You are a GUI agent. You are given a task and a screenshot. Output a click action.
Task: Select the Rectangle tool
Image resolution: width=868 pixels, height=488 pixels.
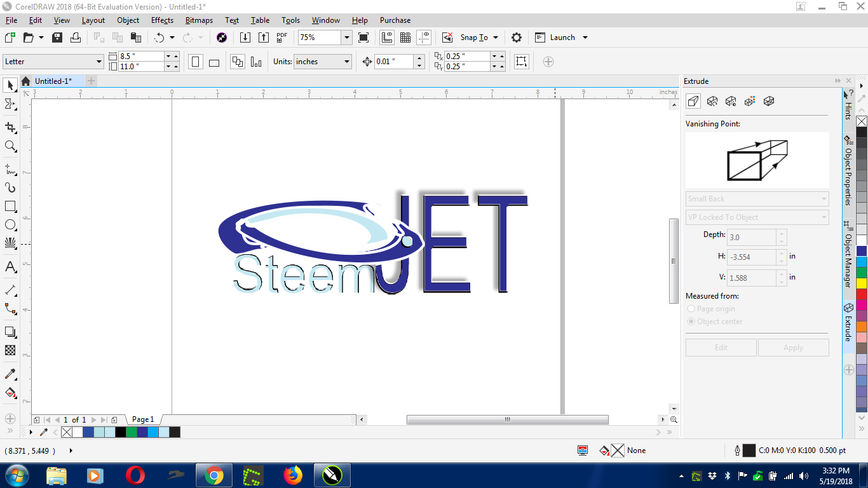(x=10, y=207)
